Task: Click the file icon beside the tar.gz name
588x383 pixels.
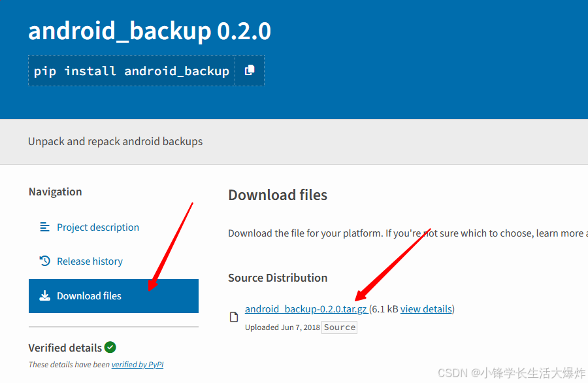Action: 233,316
